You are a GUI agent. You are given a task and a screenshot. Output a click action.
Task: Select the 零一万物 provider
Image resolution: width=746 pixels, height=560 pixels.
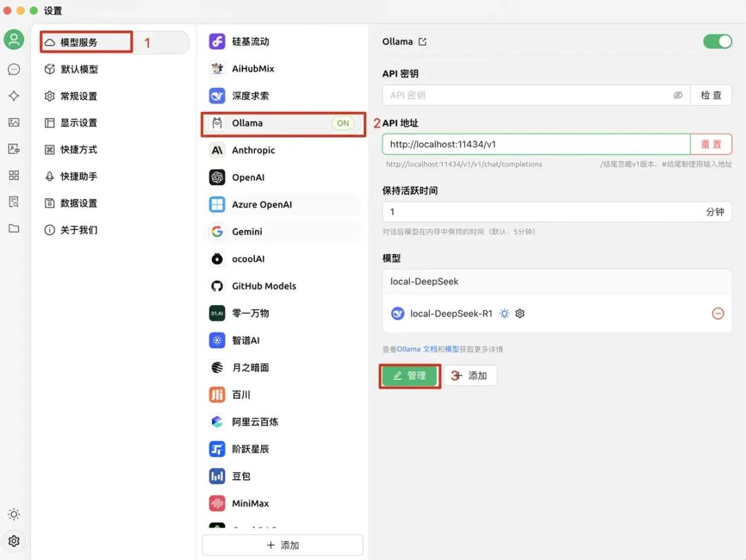tap(283, 313)
